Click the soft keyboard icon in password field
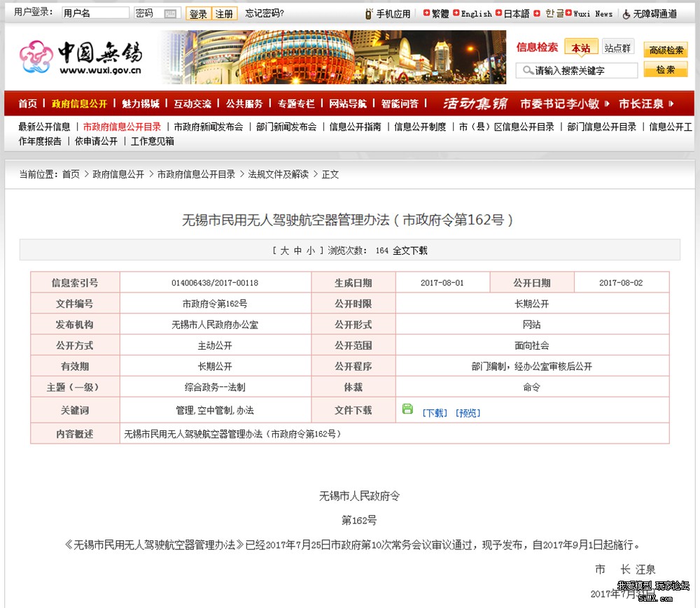 point(170,13)
